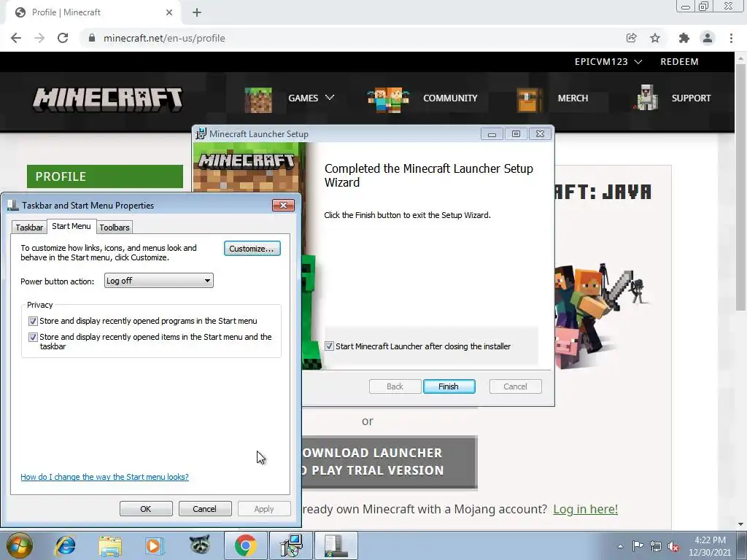Click the Customize... button
Image resolution: width=747 pixels, height=560 pixels.
tap(252, 249)
